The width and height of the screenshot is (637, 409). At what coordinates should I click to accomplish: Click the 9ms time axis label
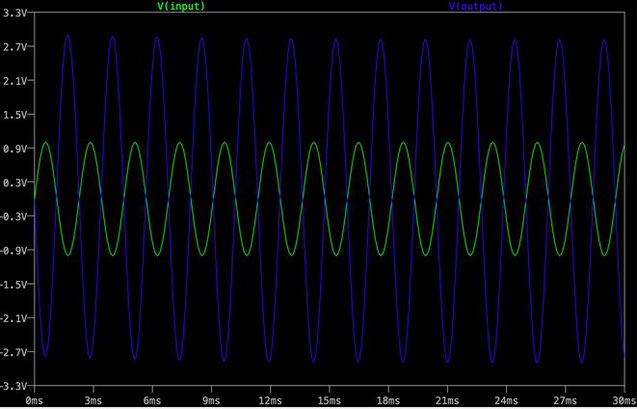coord(211,400)
